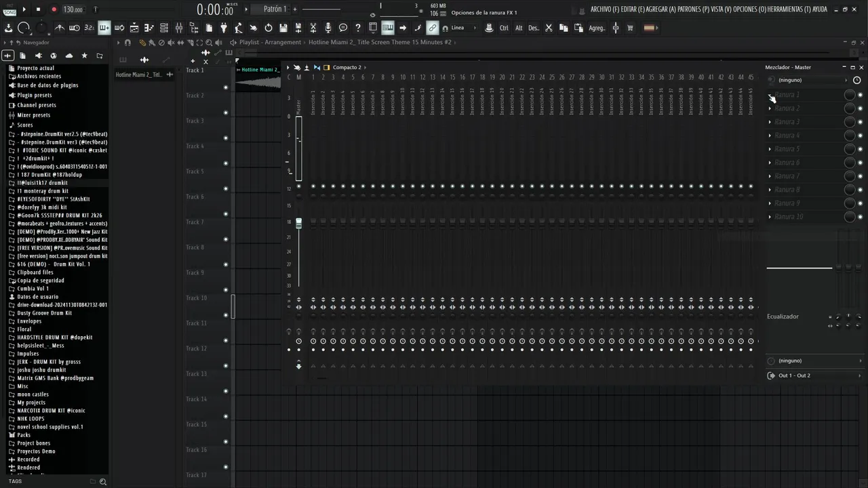Open the Linea snap dropdown
The image size is (868, 488).
462,28
